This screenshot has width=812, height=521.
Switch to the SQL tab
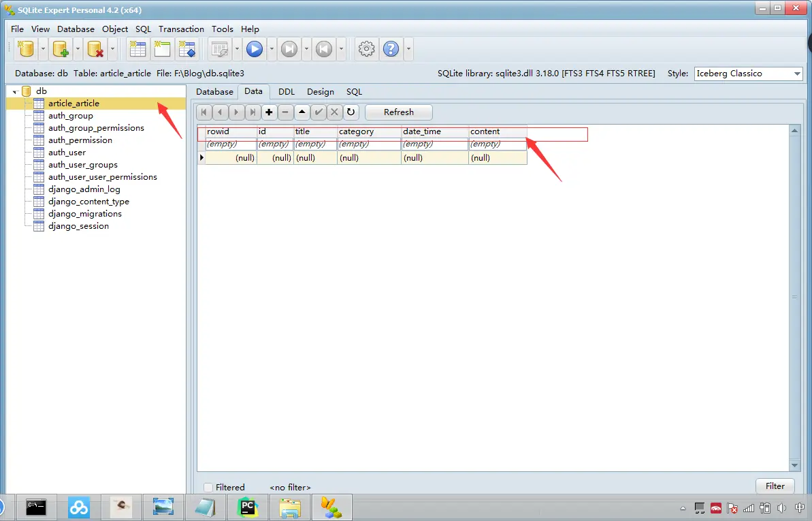click(354, 92)
